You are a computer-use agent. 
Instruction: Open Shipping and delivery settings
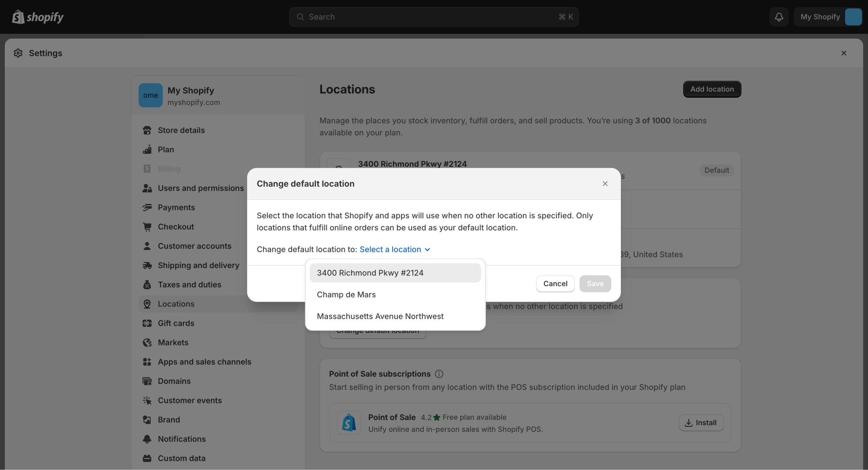coord(198,265)
